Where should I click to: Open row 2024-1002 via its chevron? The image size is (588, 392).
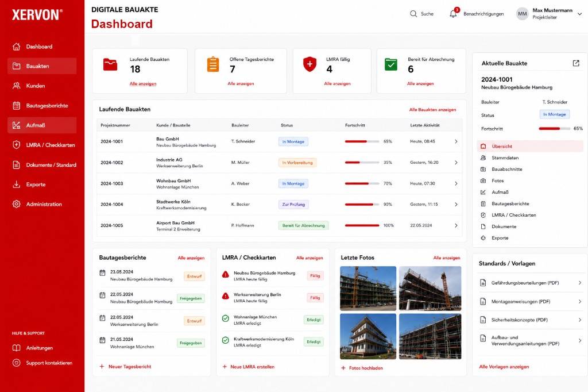click(x=456, y=163)
